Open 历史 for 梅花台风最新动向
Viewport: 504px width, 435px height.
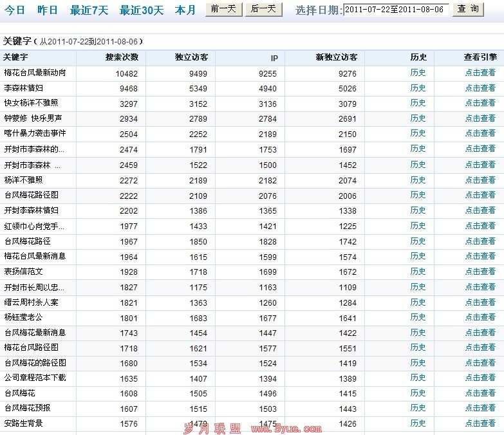point(418,73)
